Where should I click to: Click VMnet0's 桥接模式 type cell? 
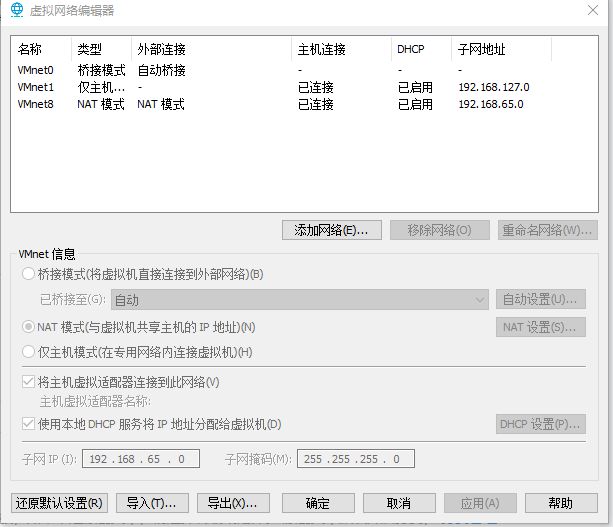pyautogui.click(x=101, y=70)
